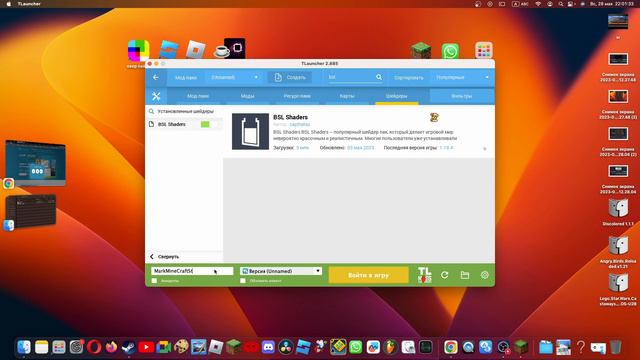Go back with the left arrow icon
Viewport: 640px width, 360px height.
[x=156, y=77]
